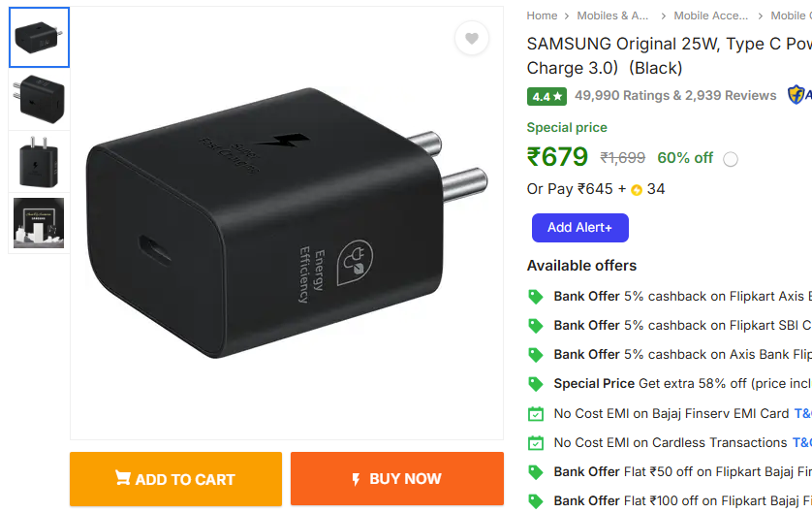Image resolution: width=812 pixels, height=513 pixels.
Task: Select the second product thumbnail
Action: (x=40, y=100)
